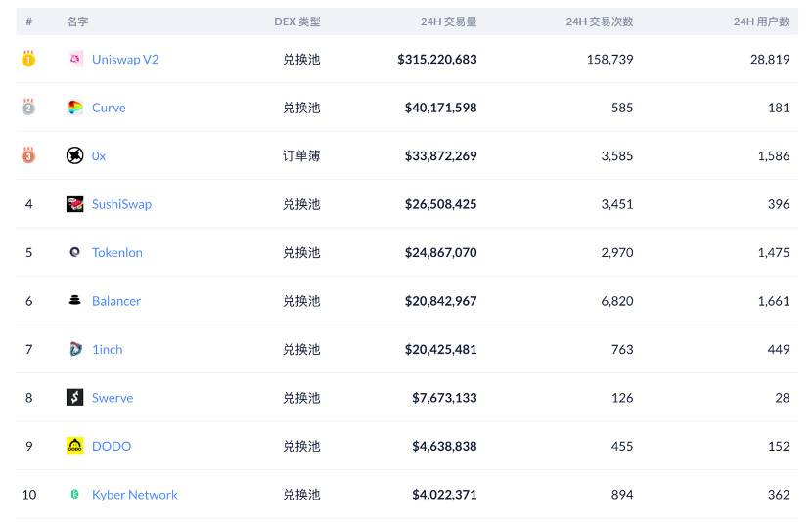
Task: Click the 0x circular logo icon
Action: point(74,155)
